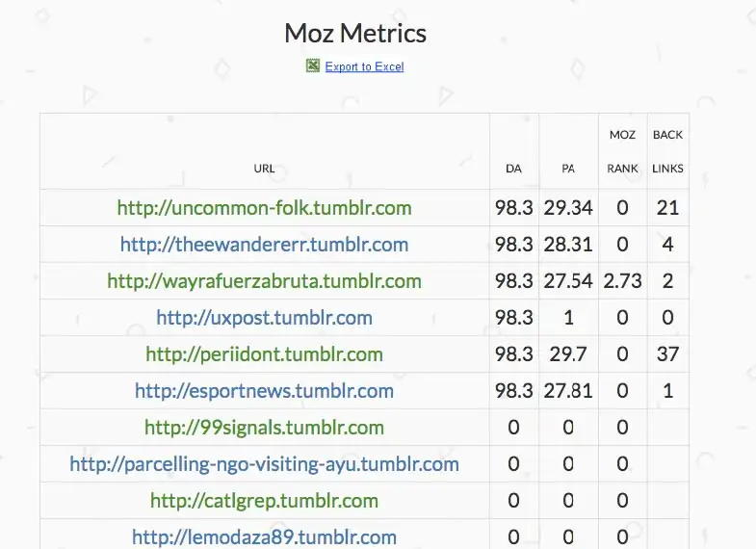Select the 37 backlinks cell
This screenshot has width=756, height=549.
(667, 354)
